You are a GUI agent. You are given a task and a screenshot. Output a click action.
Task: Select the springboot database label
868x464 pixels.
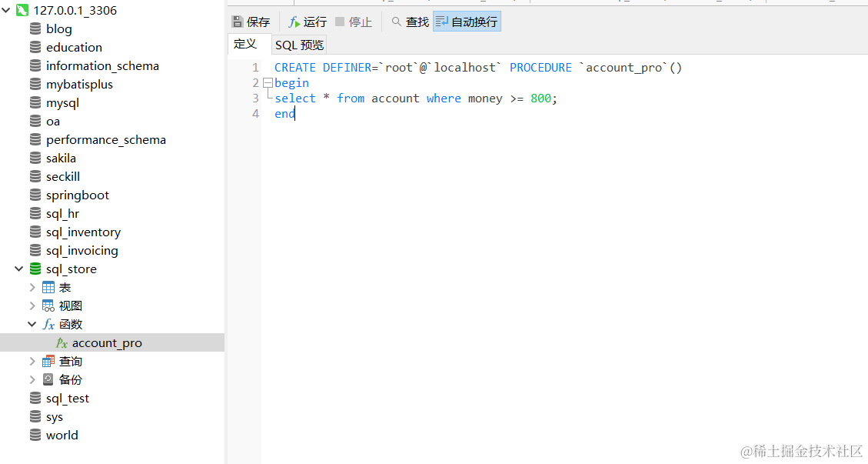(78, 195)
